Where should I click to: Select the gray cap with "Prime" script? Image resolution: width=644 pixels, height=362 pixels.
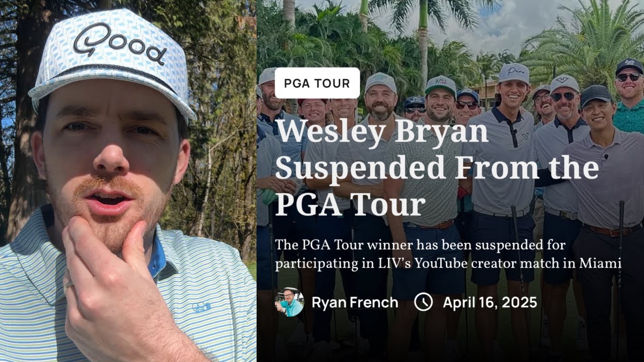click(514, 73)
